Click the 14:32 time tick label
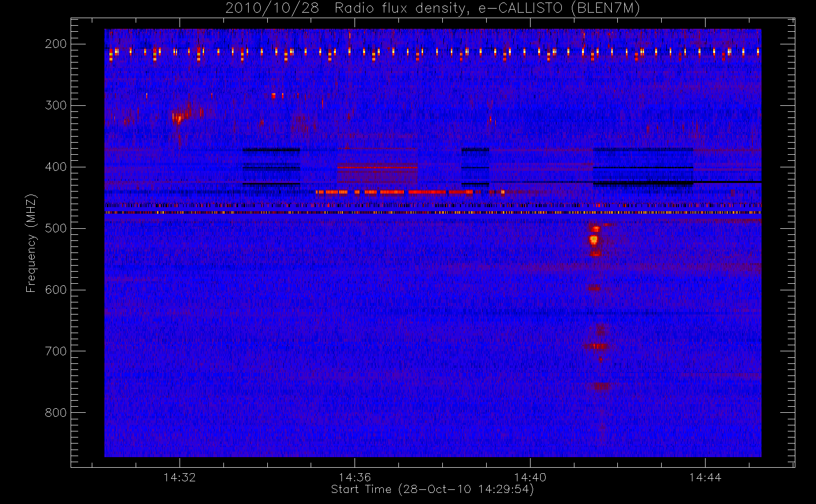The width and height of the screenshot is (816, 504). (180, 477)
